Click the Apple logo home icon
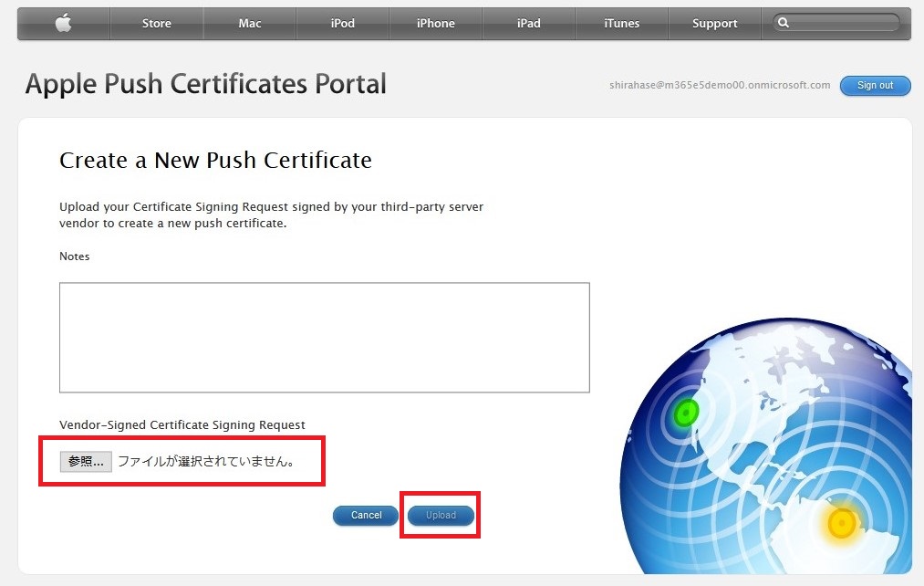 coord(63,23)
